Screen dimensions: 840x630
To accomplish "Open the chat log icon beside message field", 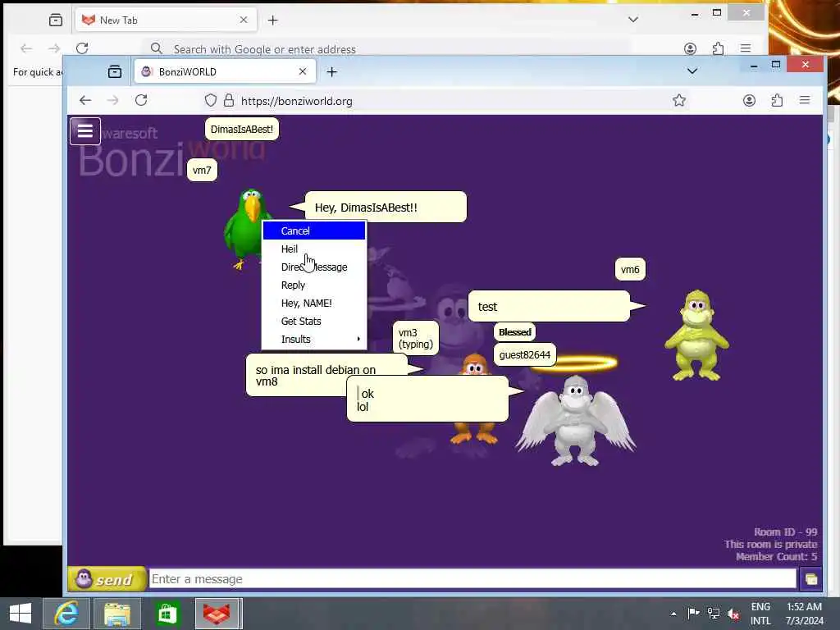I will pyautogui.click(x=811, y=579).
